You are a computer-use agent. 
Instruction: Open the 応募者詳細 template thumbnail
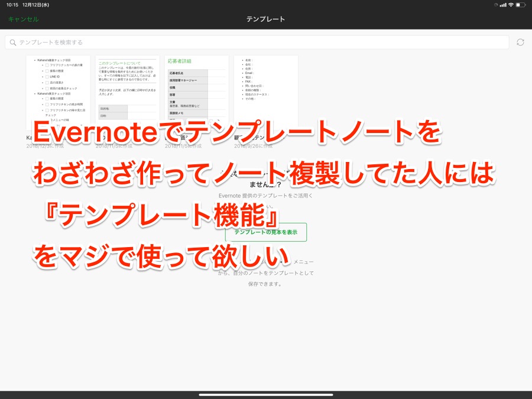pos(197,93)
